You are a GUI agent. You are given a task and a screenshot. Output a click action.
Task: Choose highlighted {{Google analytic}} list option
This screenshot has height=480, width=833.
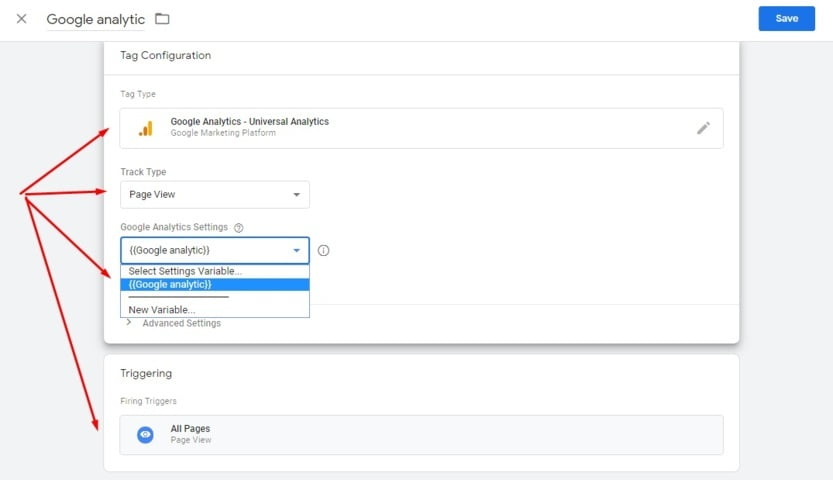click(215, 285)
